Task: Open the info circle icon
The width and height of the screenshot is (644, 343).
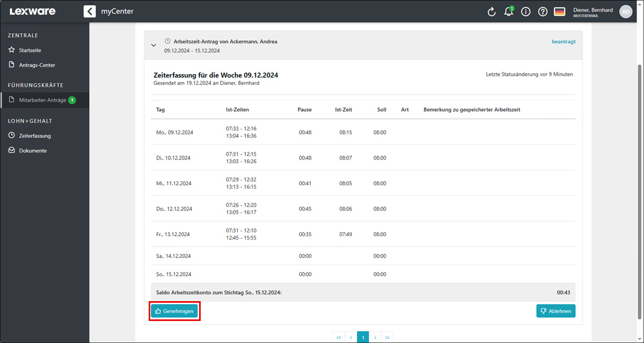Action: pyautogui.click(x=526, y=12)
